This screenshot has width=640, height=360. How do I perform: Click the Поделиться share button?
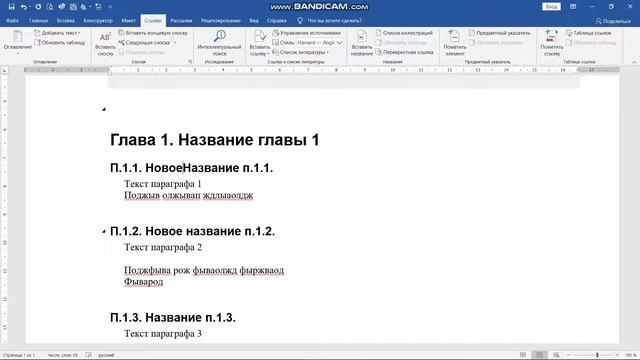coord(613,21)
